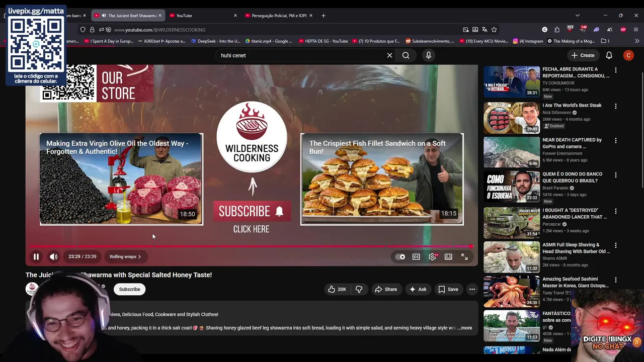Screen dimensions: 644x362
Task: Open the (4) Instagram bookmark
Action: coord(528,41)
